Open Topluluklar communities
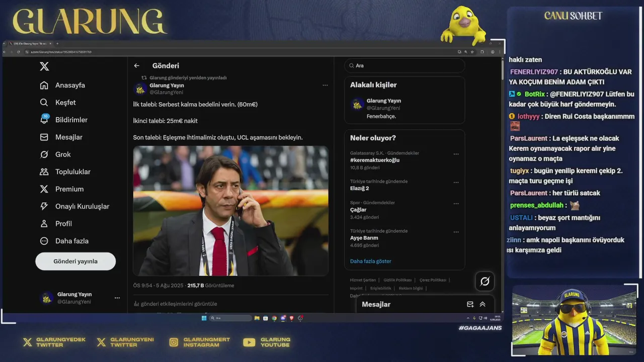Image resolution: width=644 pixels, height=362 pixels. [65, 172]
